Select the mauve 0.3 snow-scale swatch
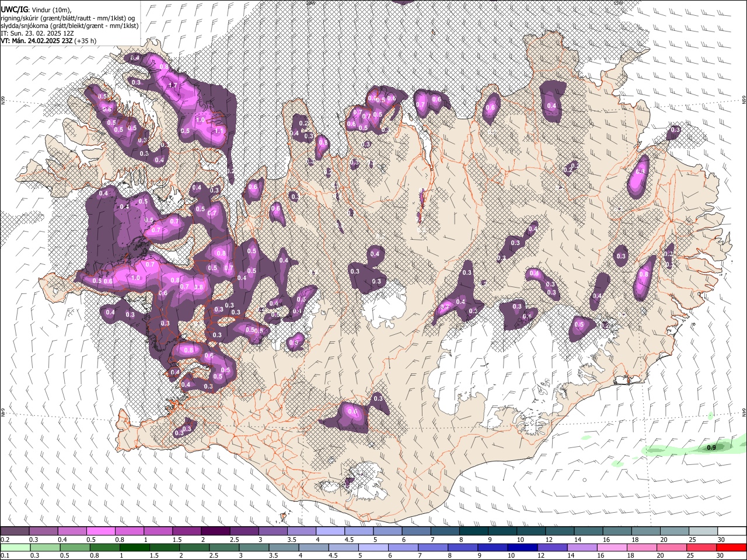This screenshot has width=747, height=560. 43,531
